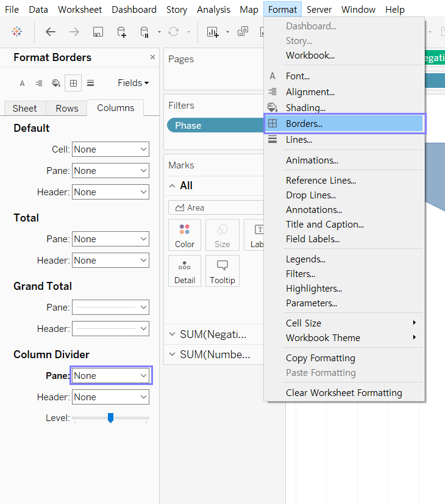Switch to the Columns tab
This screenshot has width=445, height=504.
116,108
